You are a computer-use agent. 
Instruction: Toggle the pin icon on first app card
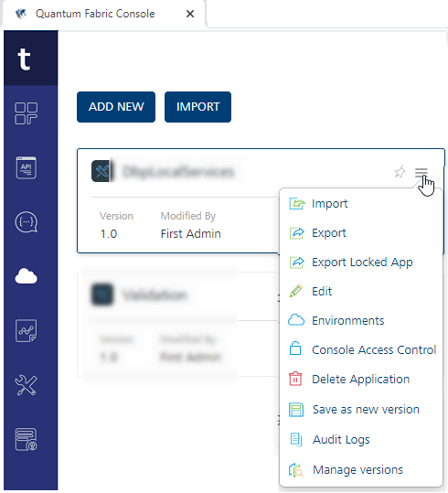click(x=400, y=172)
